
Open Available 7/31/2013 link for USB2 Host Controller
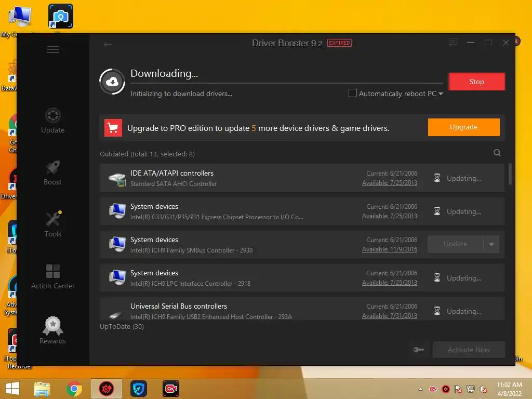click(390, 316)
